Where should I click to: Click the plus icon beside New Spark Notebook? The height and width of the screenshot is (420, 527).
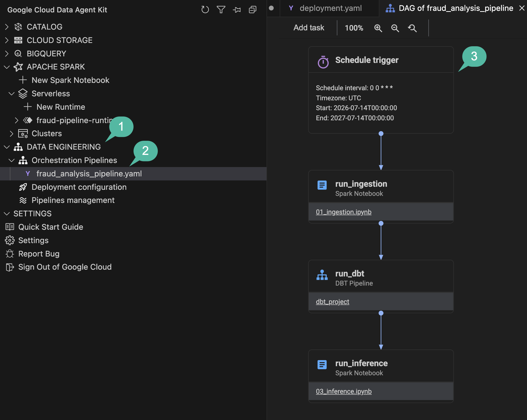point(23,80)
